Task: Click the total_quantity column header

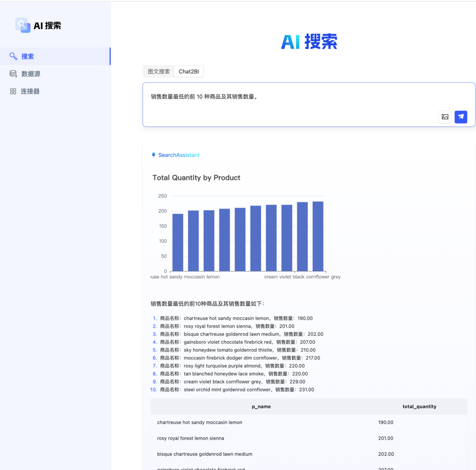Action: coord(419,407)
